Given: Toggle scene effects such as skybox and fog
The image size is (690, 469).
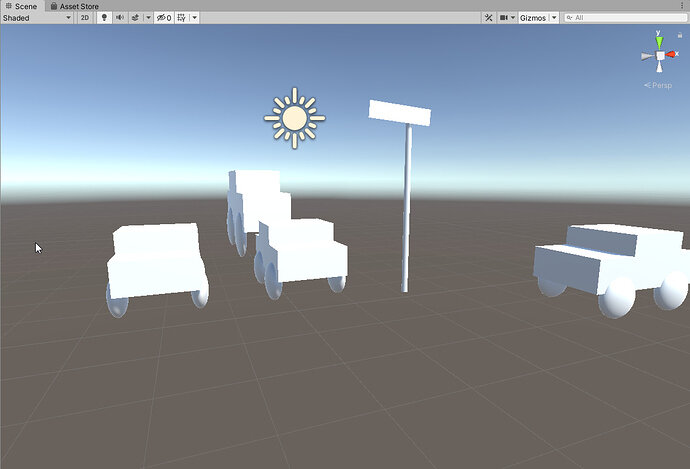Looking at the screenshot, I should tap(135, 18).
